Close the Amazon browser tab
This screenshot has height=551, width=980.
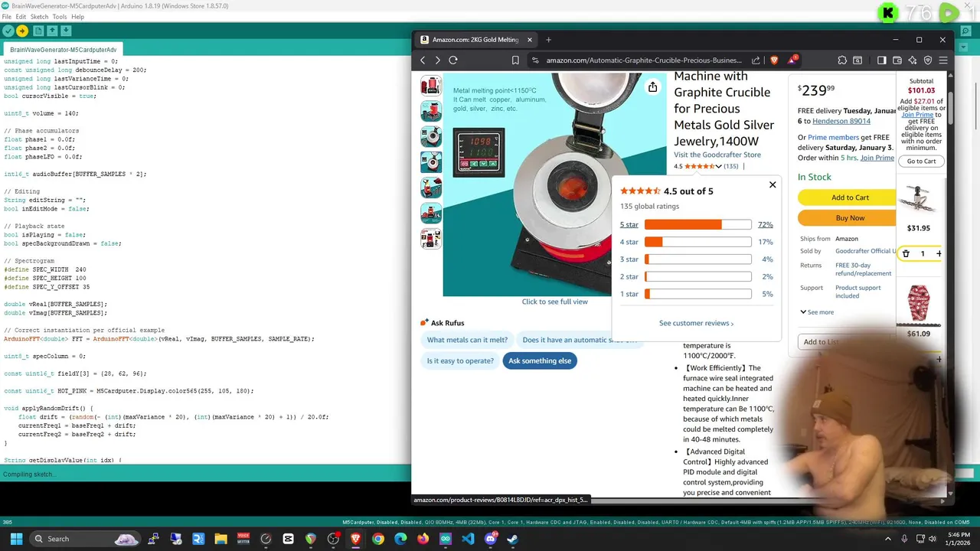(529, 40)
